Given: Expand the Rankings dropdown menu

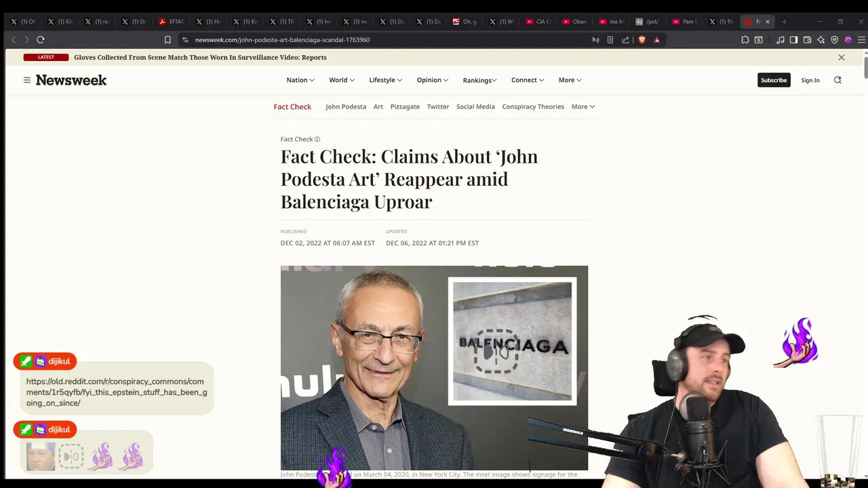Looking at the screenshot, I should [x=479, y=80].
